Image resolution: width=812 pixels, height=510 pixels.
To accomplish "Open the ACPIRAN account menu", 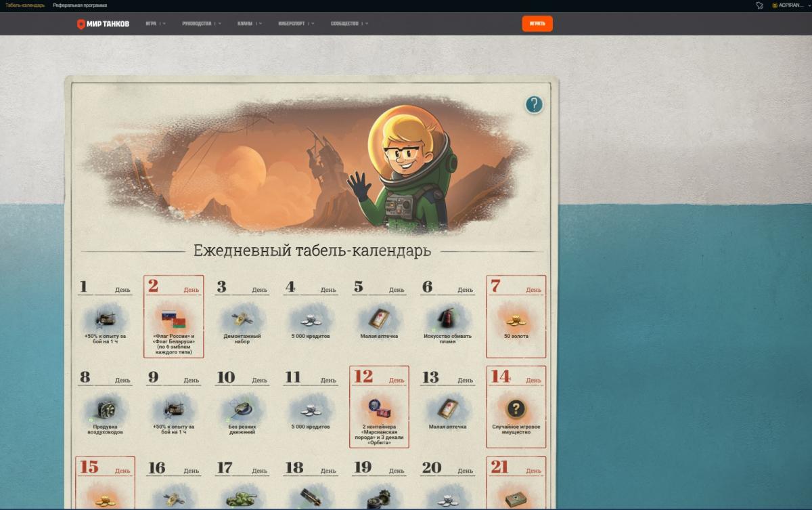I will 790,5.
